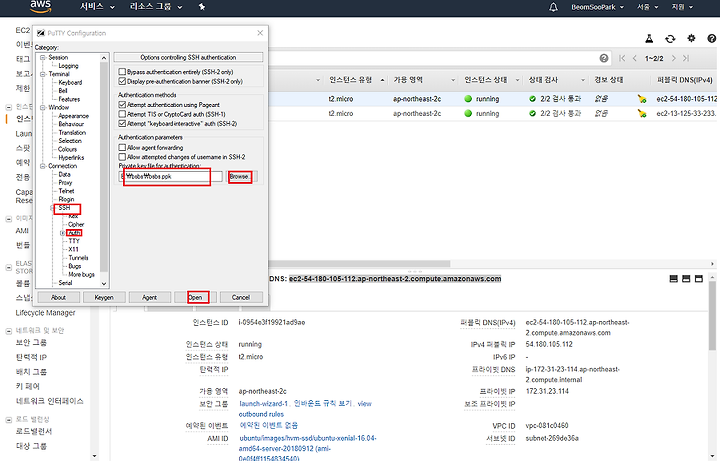Go to last page of instances

(x=686, y=58)
